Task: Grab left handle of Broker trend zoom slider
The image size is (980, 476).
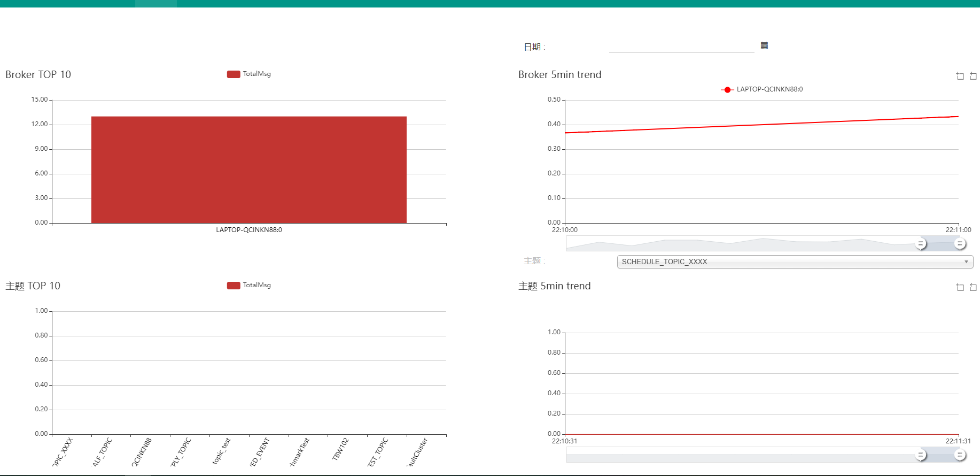Action: pos(920,244)
